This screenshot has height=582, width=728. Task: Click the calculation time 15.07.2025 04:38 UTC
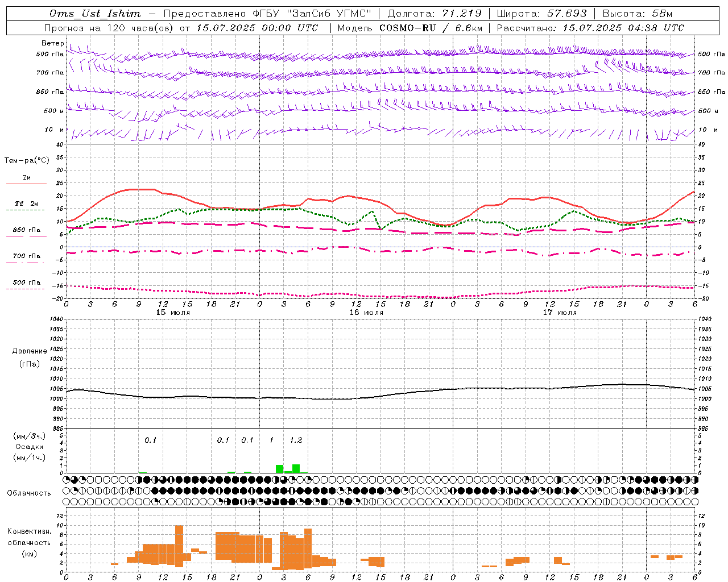click(x=624, y=28)
